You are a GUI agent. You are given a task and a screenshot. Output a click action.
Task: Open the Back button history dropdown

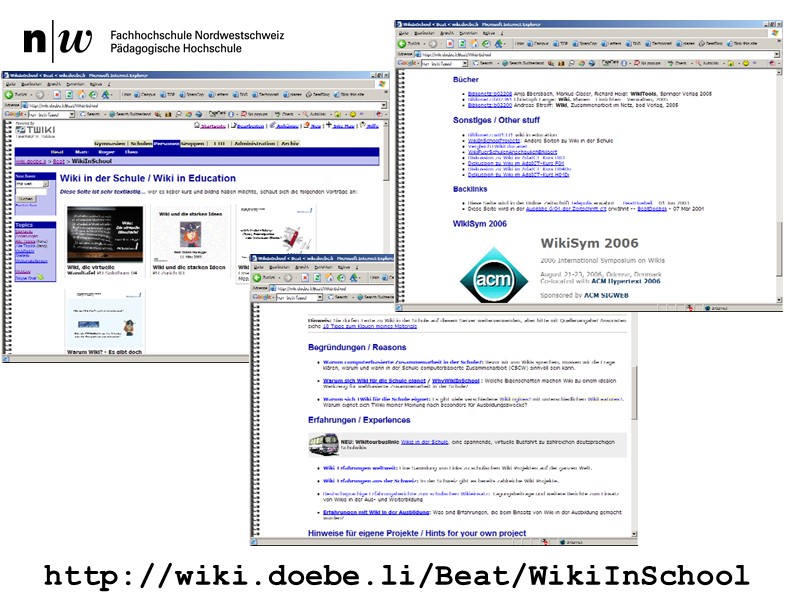click(30, 95)
